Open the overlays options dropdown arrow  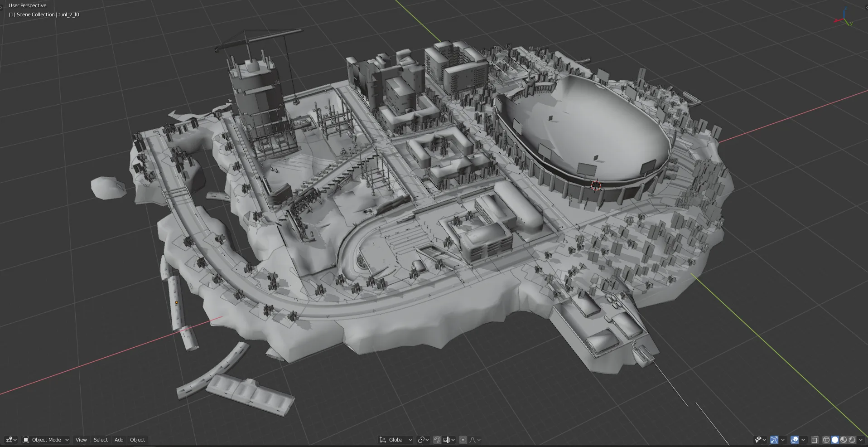tap(803, 440)
